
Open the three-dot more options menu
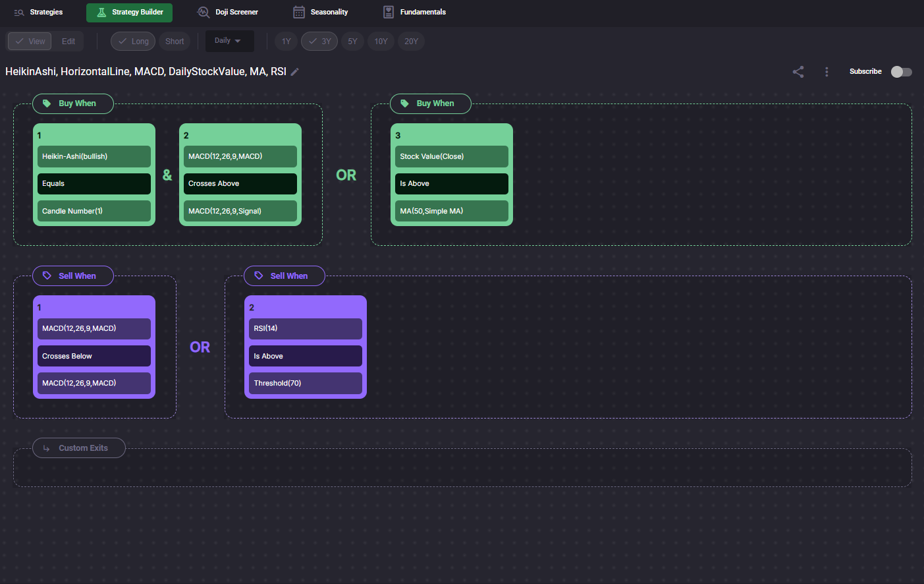coord(827,72)
